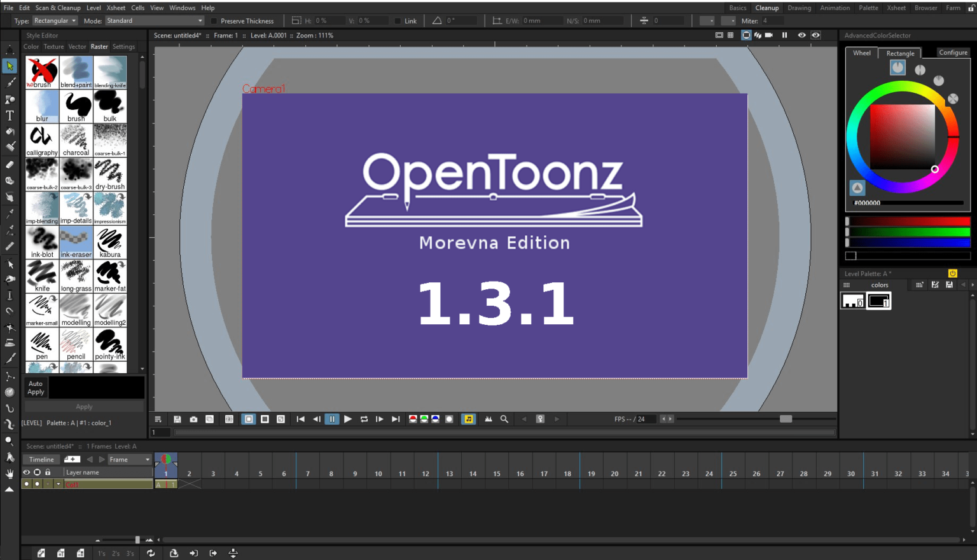Open the Xsheet menu in the menu bar
977x560 pixels.
(x=115, y=8)
